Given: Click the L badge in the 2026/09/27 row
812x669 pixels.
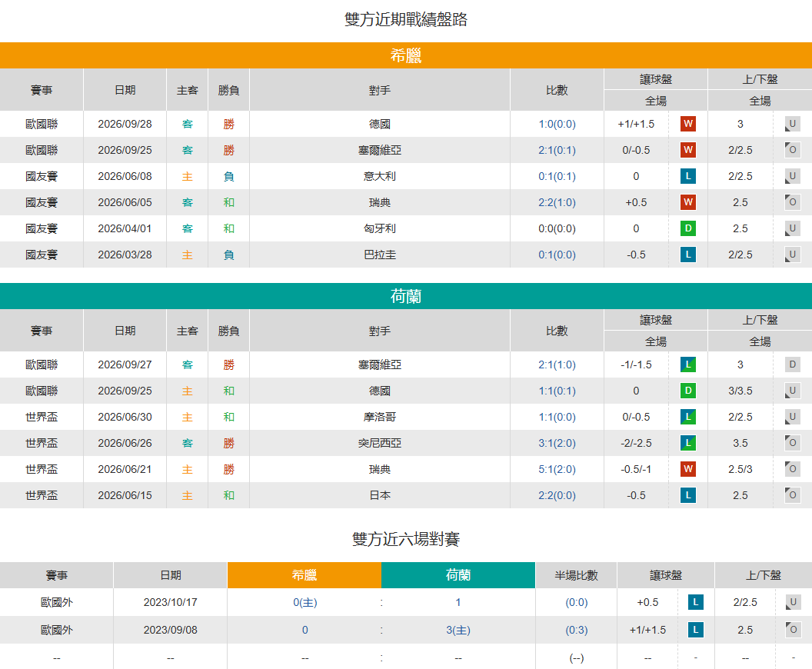Looking at the screenshot, I should coord(687,364).
